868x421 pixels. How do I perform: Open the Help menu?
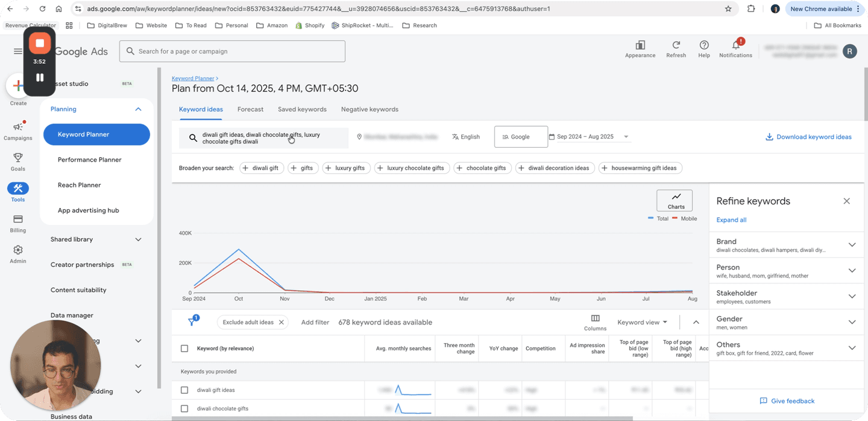[704, 49]
